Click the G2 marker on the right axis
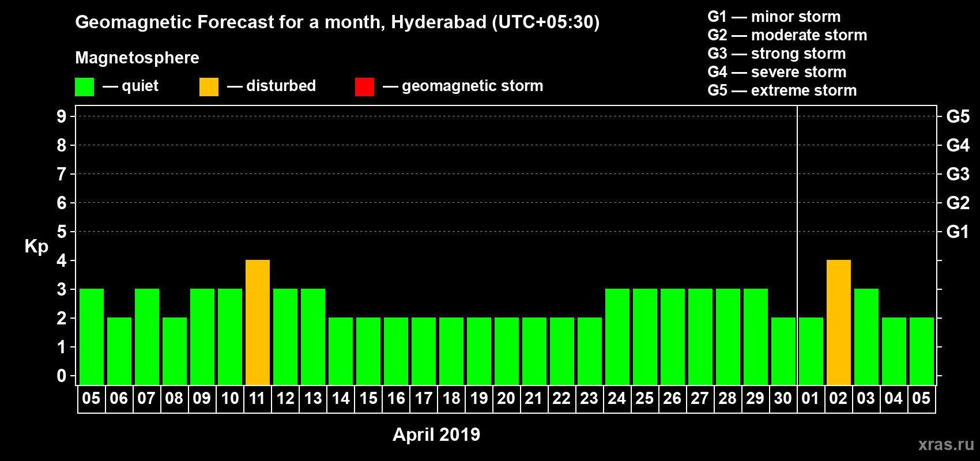 tap(958, 203)
